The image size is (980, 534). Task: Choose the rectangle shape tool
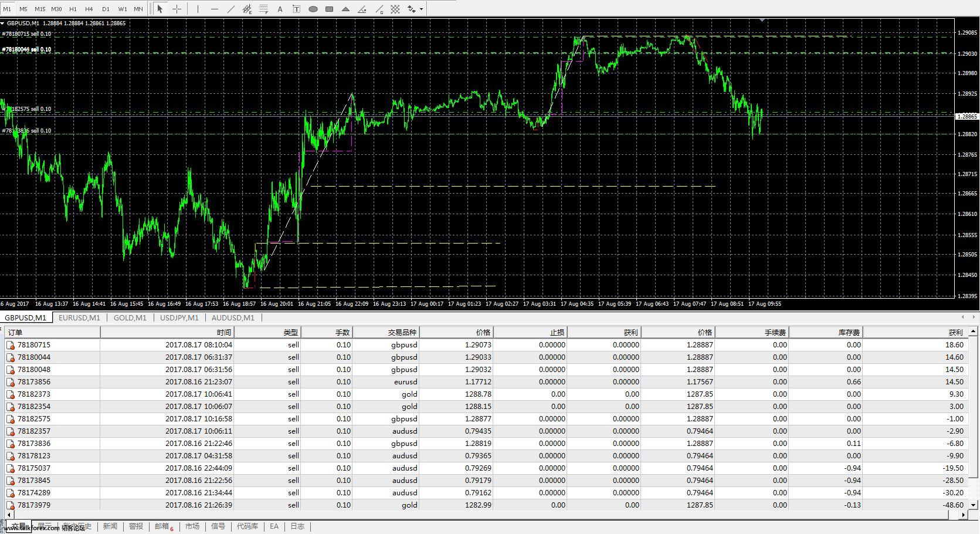330,9
